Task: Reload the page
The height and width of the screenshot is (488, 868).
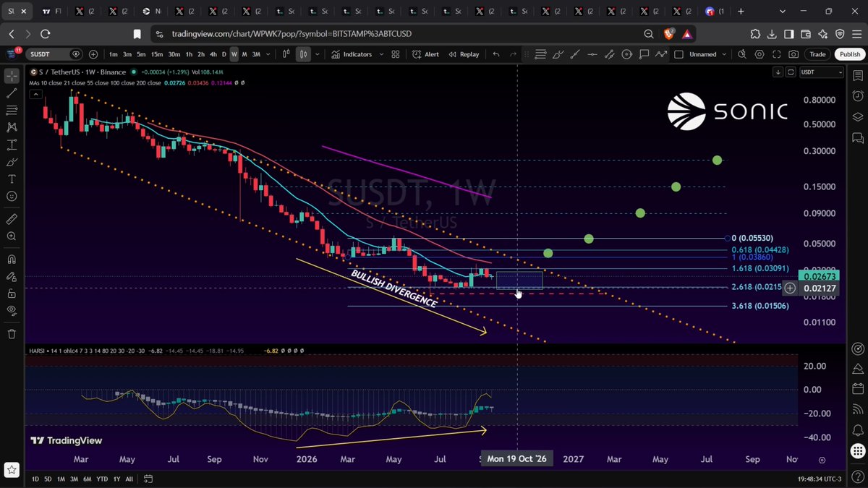Action: pyautogui.click(x=45, y=34)
